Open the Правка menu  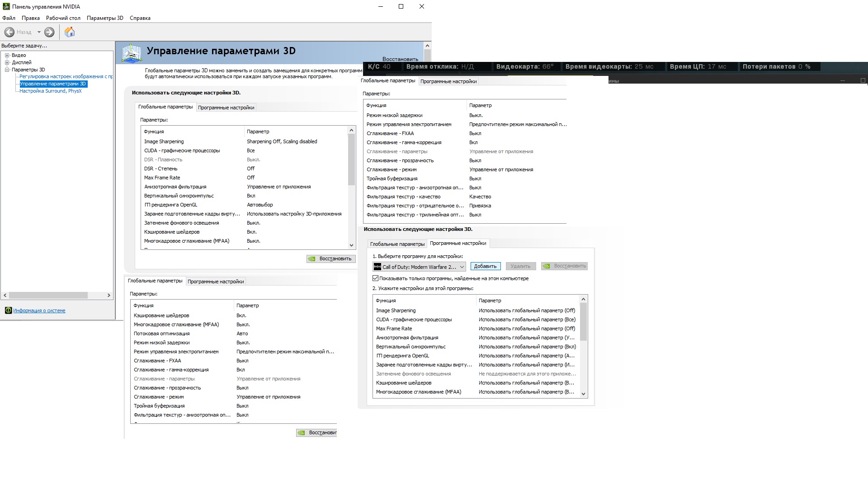31,18
